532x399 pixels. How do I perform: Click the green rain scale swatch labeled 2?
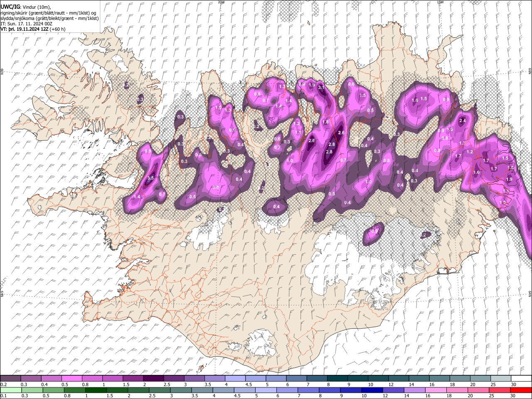(x=138, y=390)
